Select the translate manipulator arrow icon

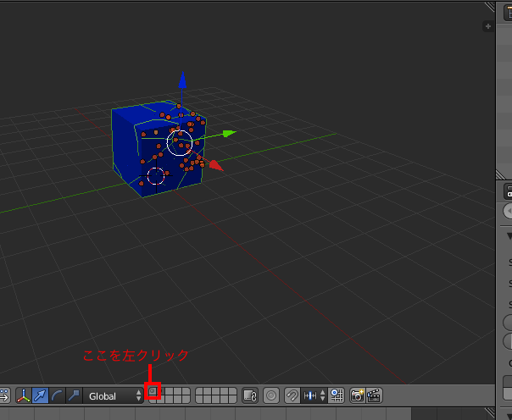pos(40,395)
